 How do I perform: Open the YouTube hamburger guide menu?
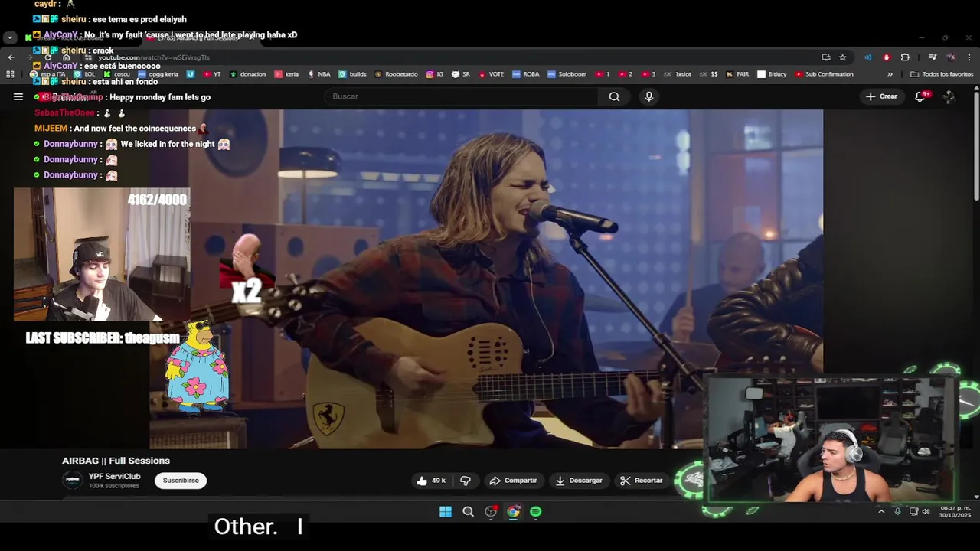(x=18, y=96)
